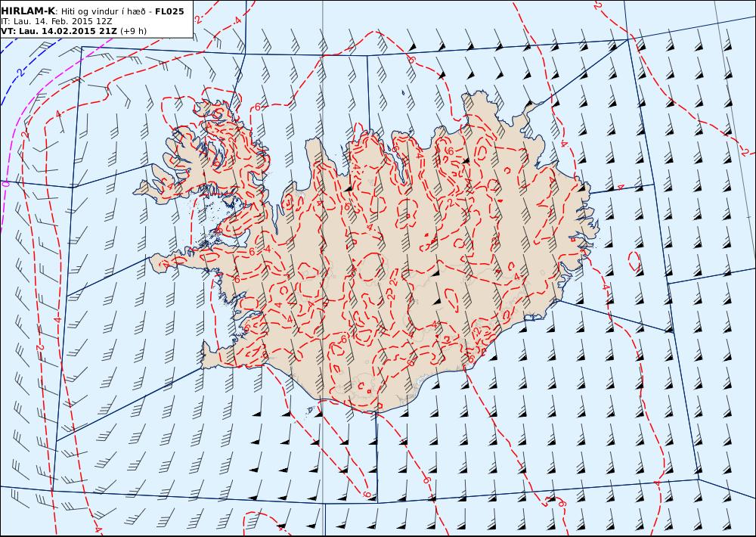Click the VT: Lau. 14.02.2015 21Z valid time
Image resolution: width=756 pixels, height=537 pixels.
coord(59,31)
